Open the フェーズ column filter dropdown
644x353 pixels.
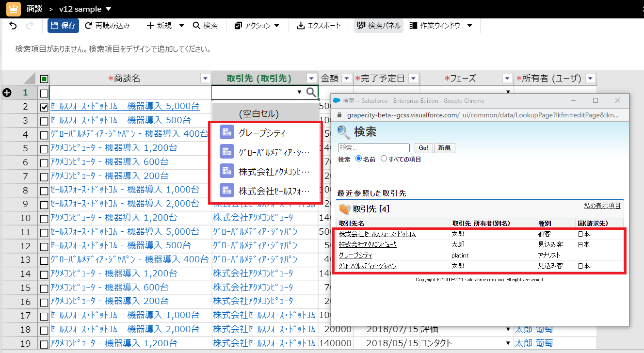(507, 79)
